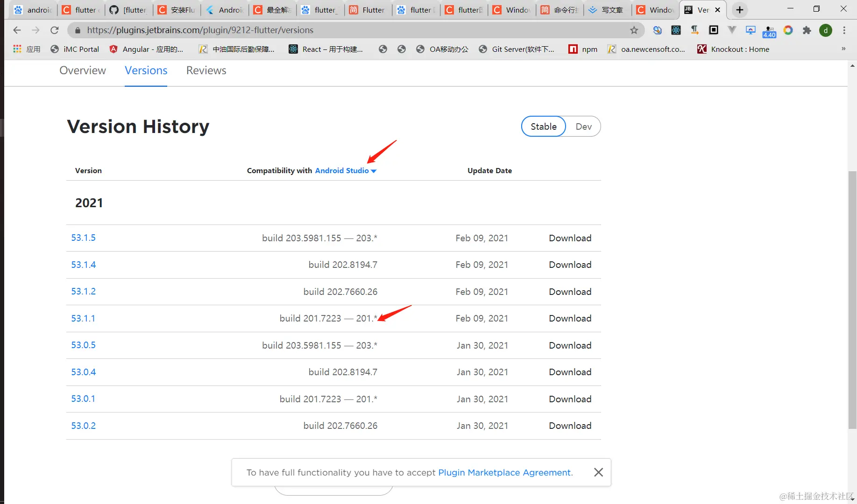Open the React bookmark
This screenshot has height=504, width=857.
pyautogui.click(x=326, y=49)
